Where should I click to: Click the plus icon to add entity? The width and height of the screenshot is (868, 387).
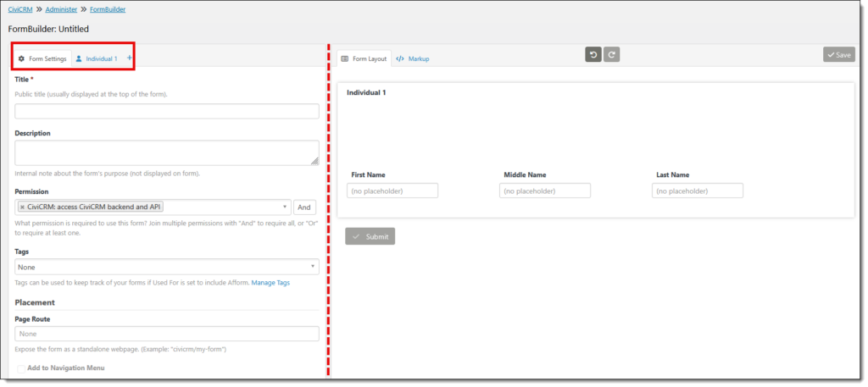pos(130,58)
